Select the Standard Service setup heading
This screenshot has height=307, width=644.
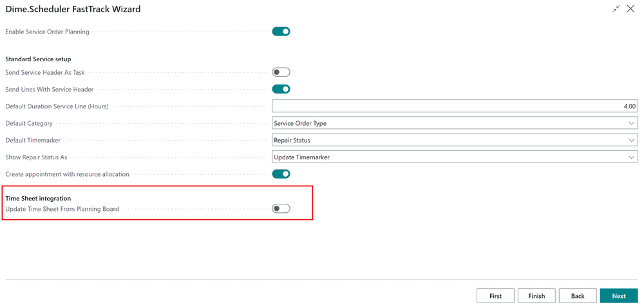pyautogui.click(x=38, y=59)
